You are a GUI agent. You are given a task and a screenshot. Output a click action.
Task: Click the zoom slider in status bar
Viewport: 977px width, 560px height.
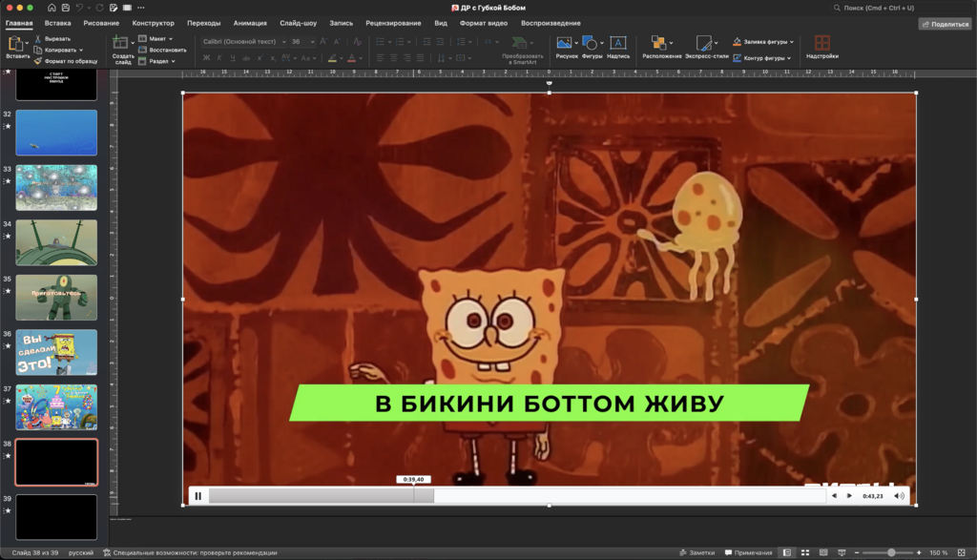(888, 552)
